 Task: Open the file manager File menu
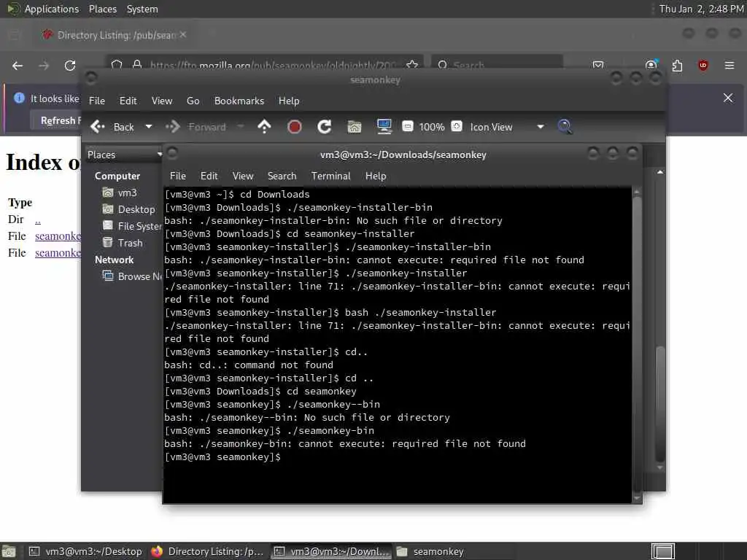pos(97,101)
